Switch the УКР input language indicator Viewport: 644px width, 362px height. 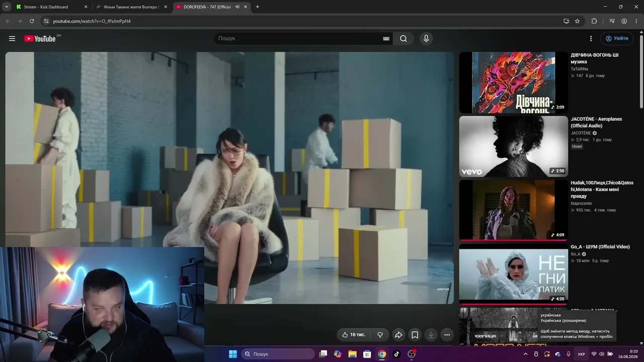click(581, 354)
